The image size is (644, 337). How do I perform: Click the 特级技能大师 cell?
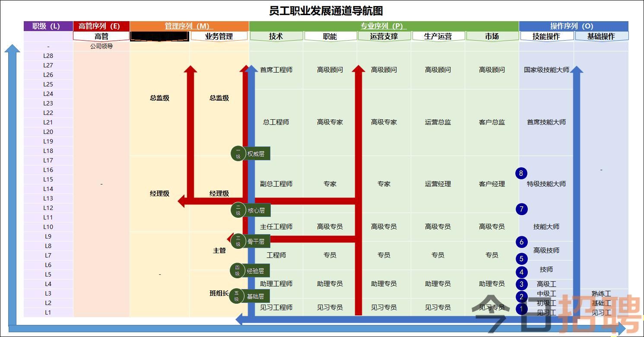point(546,184)
